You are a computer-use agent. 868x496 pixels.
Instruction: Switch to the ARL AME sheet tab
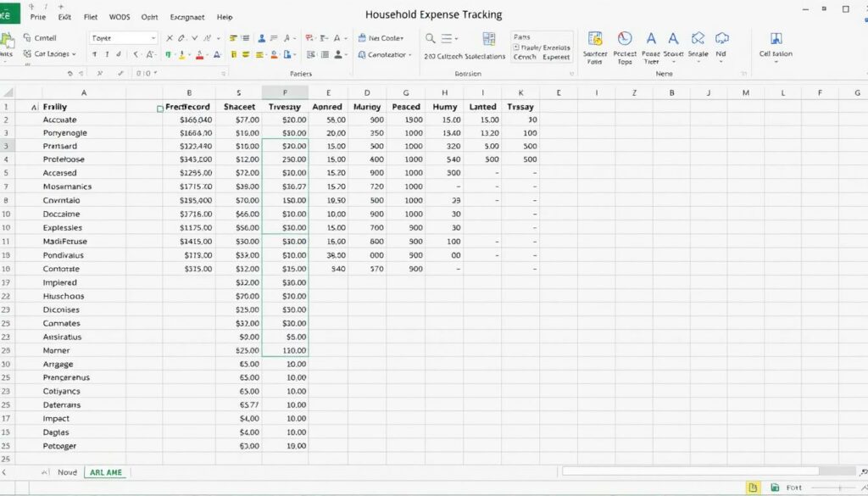coord(106,472)
